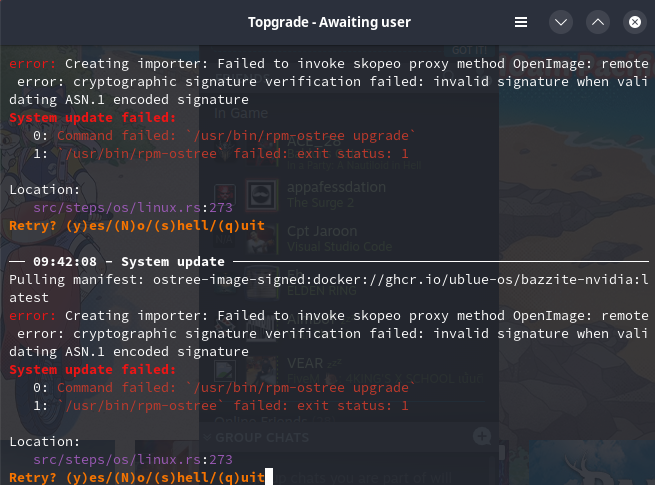Click the last Retry? (y)es/(N)o/(s)hell/(q)uit prompt

click(x=137, y=477)
